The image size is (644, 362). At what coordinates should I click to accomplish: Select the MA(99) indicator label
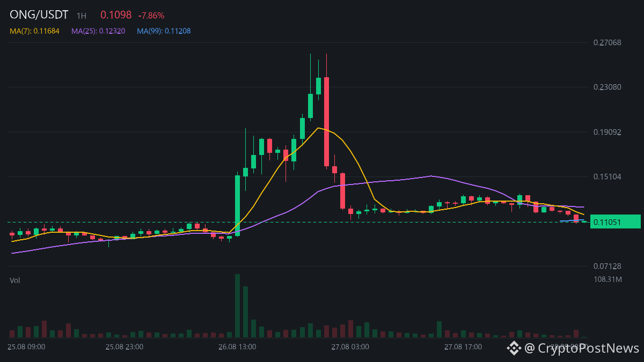(164, 31)
